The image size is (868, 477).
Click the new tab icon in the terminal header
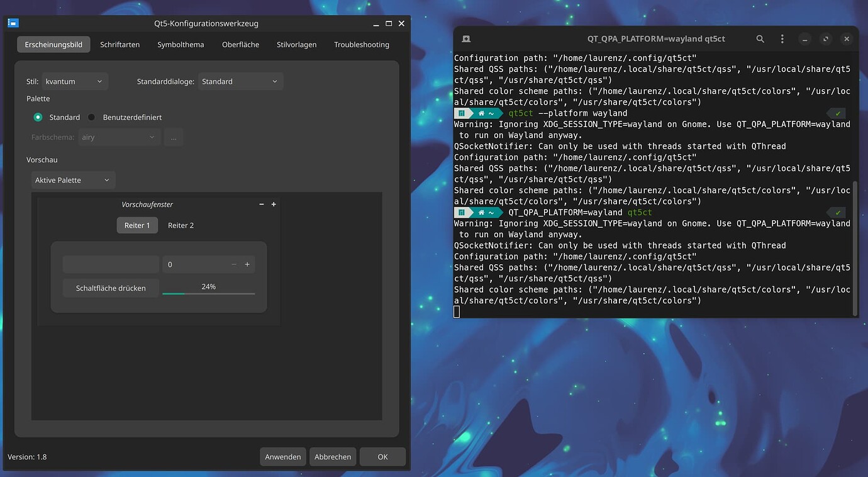465,38
